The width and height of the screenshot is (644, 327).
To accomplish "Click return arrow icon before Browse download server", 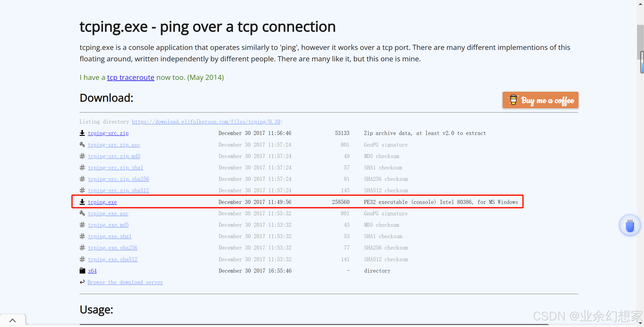I will pyautogui.click(x=82, y=282).
